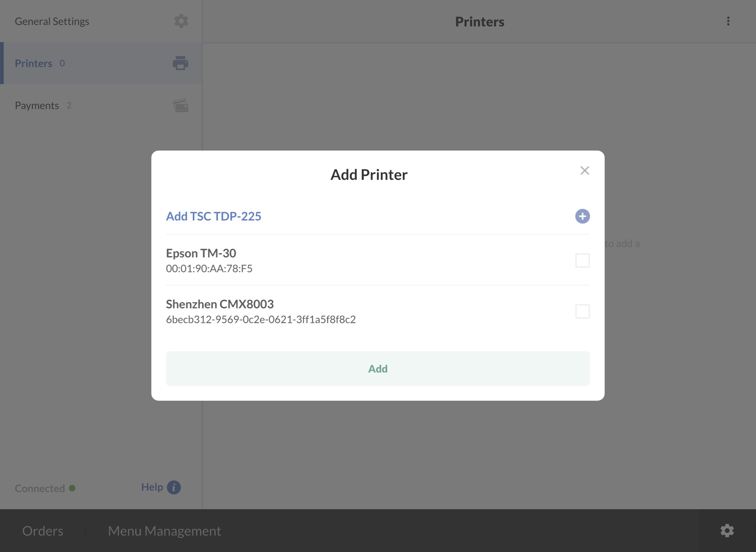Click the printer icon in sidebar

[x=180, y=63]
